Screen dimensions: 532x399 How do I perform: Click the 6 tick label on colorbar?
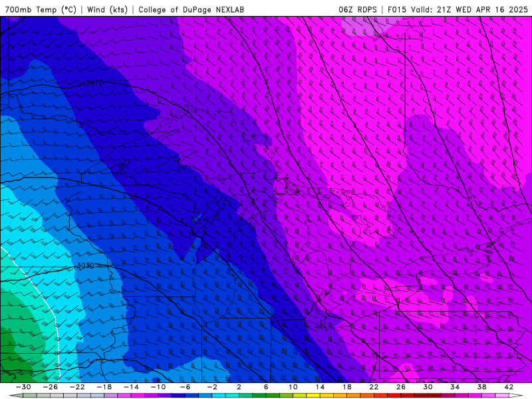point(266,387)
